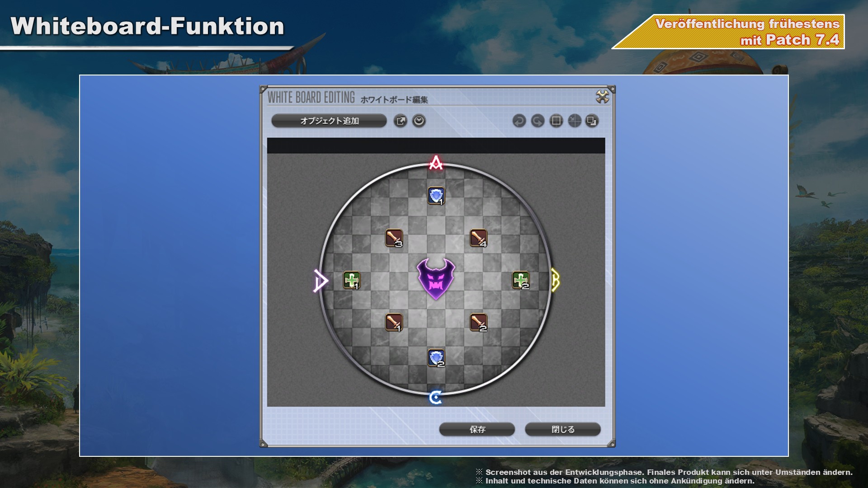Click the square frame icon in toolbar
Viewport: 868px width, 488px height.
[x=556, y=121]
